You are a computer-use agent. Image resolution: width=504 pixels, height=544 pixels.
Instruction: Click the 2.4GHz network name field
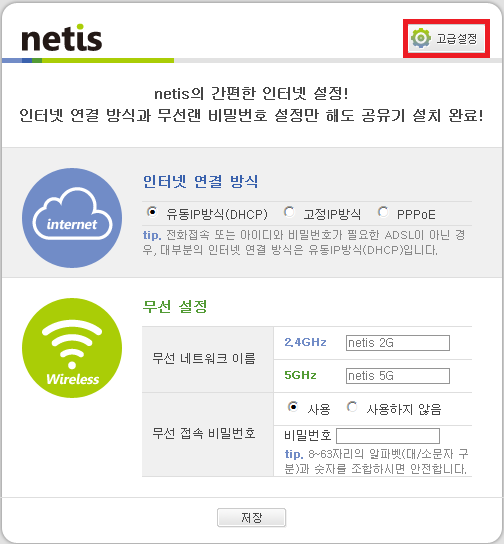(398, 343)
